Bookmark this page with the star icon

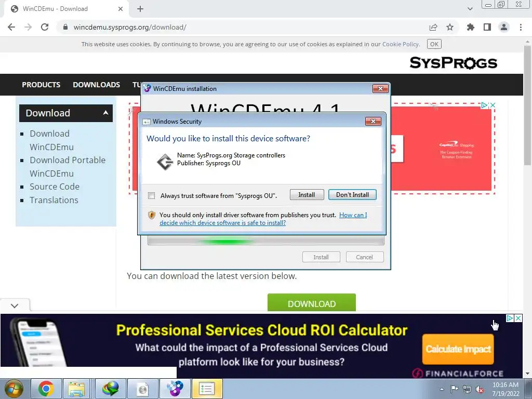(450, 27)
